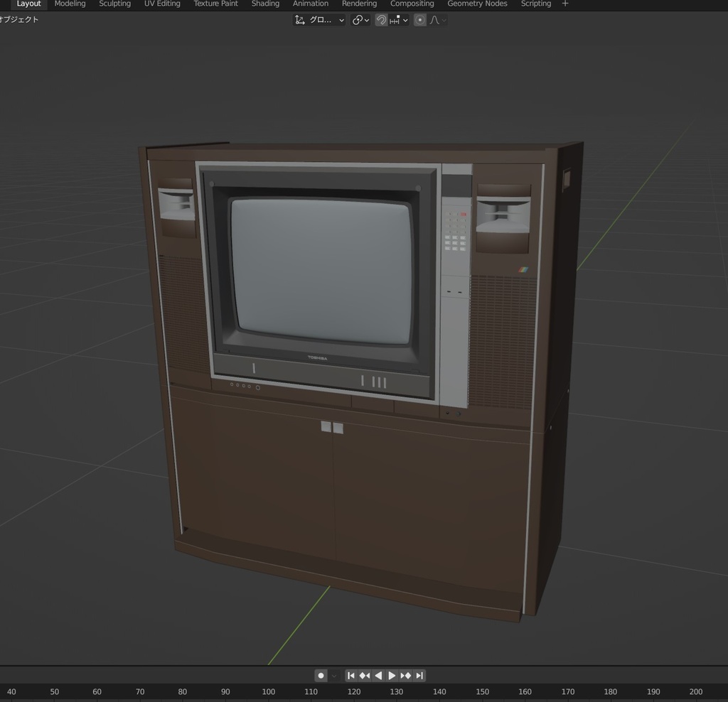The image size is (728, 702).
Task: Switch to the Modeling workspace tab
Action: [x=69, y=4]
